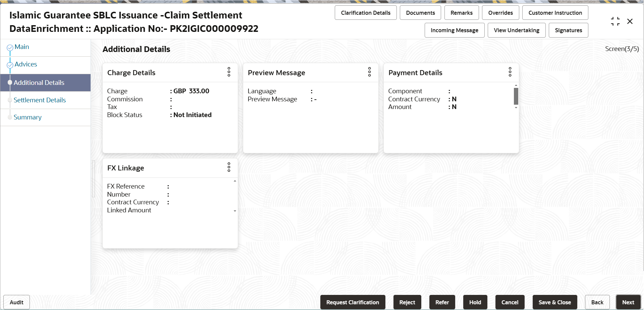Go Back to previous screen
The image size is (644, 310).
point(597,302)
